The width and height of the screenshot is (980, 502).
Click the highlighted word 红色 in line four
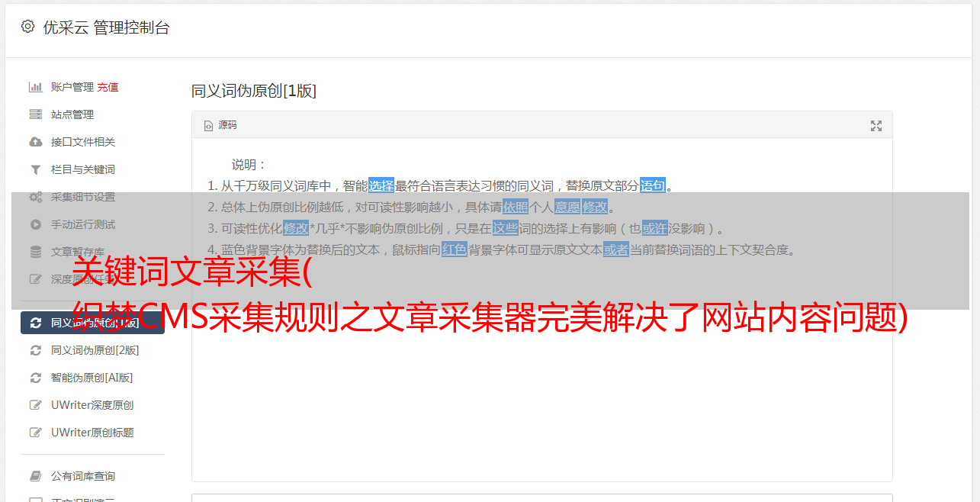455,249
